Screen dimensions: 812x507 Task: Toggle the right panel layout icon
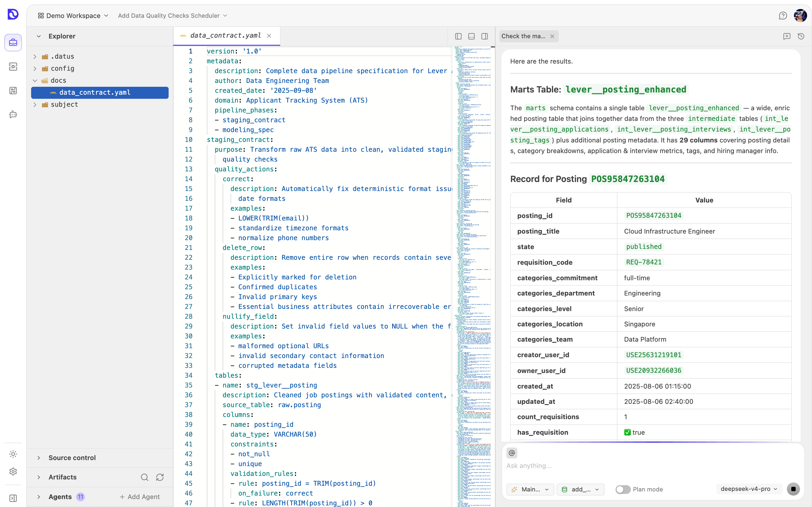point(485,36)
